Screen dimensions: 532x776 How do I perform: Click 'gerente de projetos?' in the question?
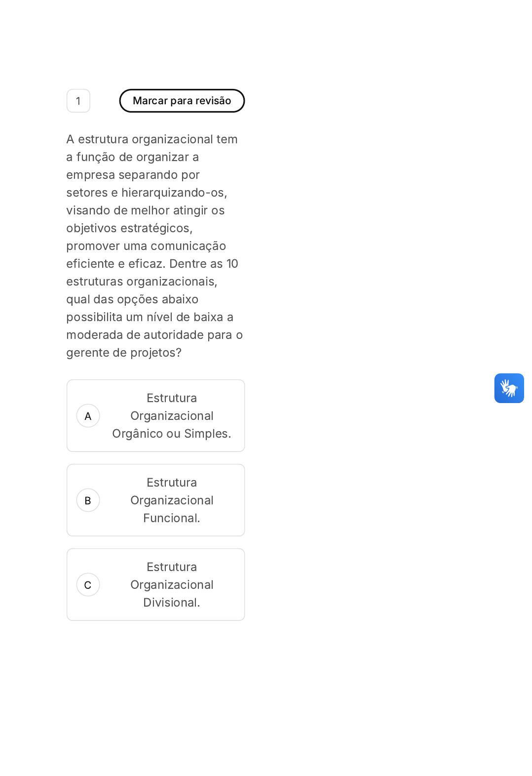[x=124, y=353]
